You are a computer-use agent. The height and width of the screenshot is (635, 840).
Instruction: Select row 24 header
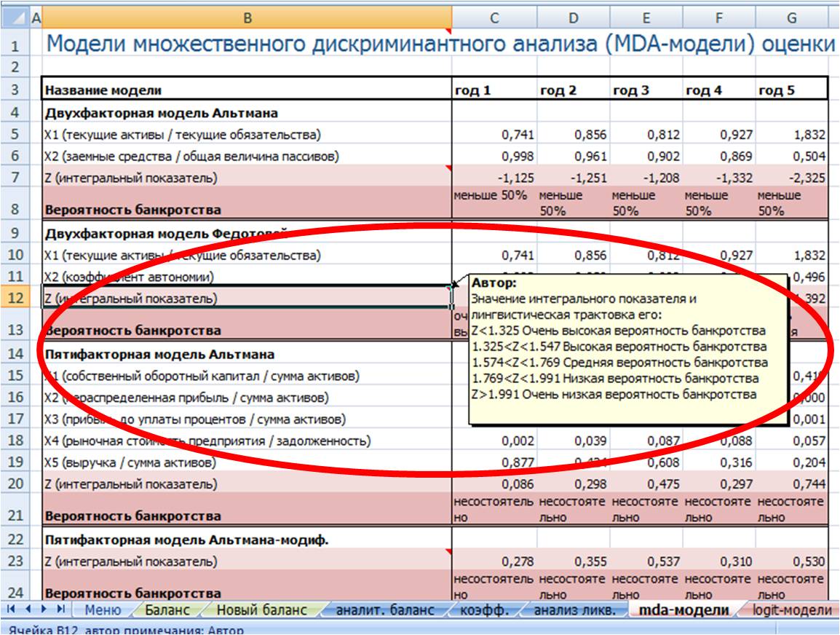[15, 585]
